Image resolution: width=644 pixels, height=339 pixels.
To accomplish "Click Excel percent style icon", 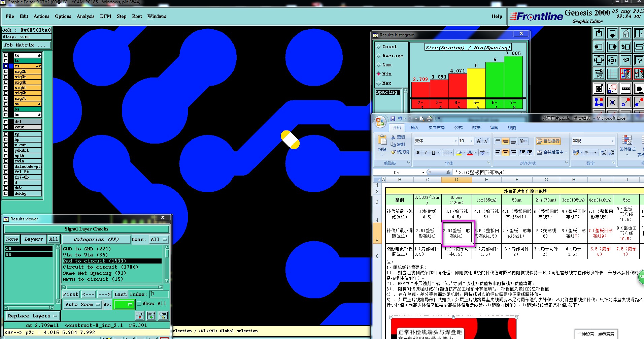I will (x=587, y=153).
